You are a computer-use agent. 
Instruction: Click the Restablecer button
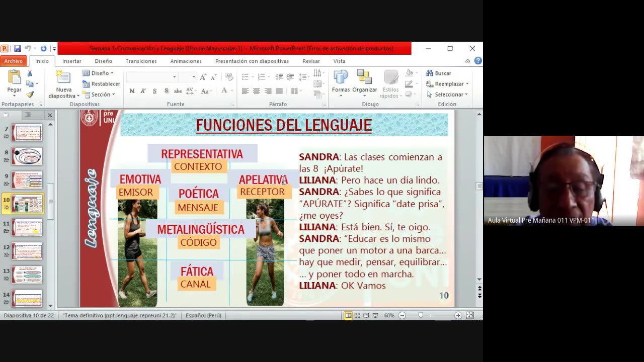(x=102, y=84)
